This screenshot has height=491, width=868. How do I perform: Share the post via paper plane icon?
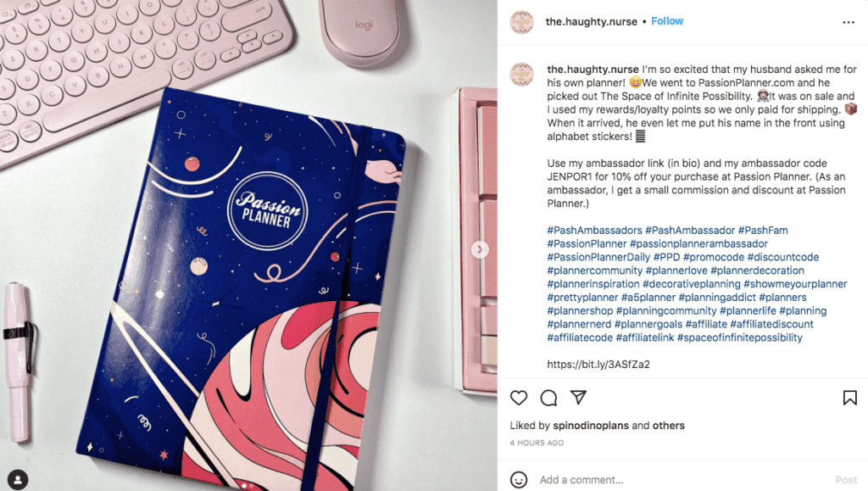click(x=578, y=397)
